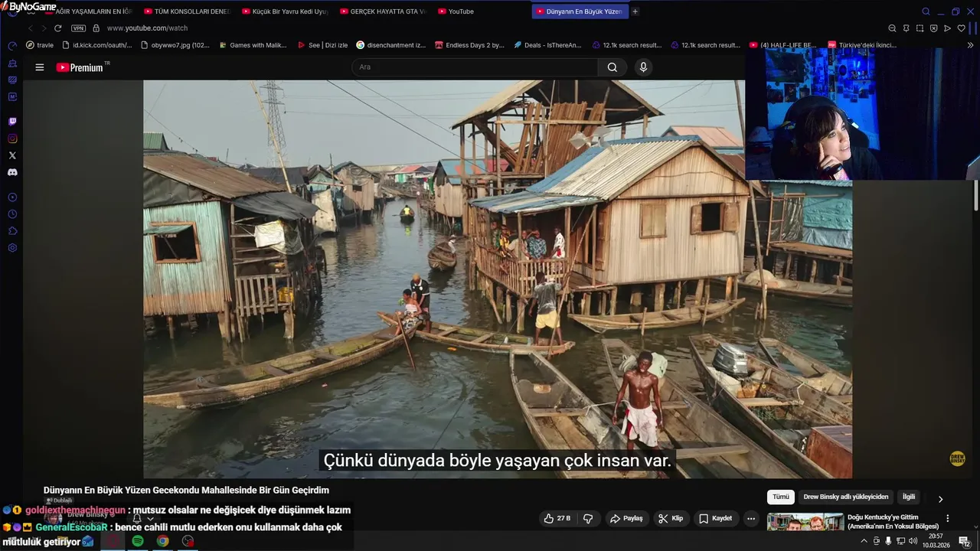
Task: Select 'Drew Binsky adlı yükleyiciden' chip
Action: pyautogui.click(x=846, y=497)
